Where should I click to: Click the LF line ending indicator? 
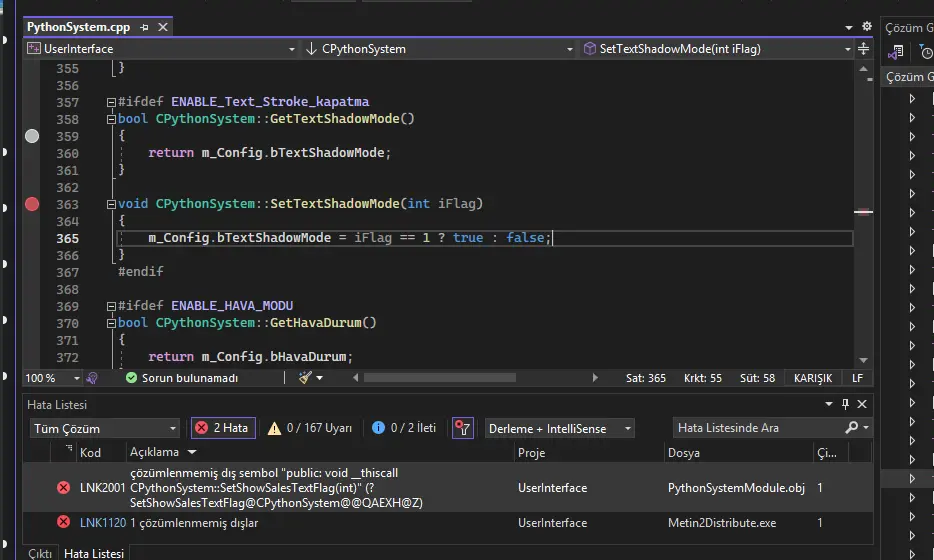click(x=857, y=378)
